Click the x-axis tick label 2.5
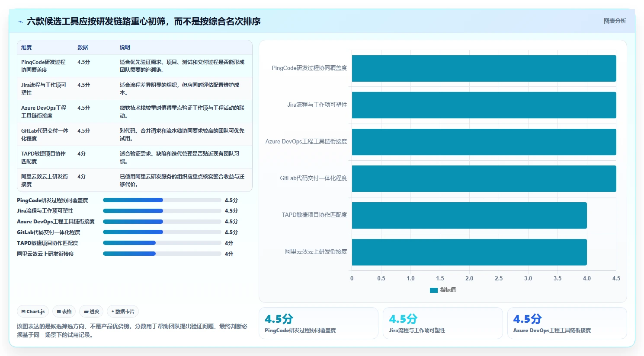The height and width of the screenshot is (356, 644). 499,278
